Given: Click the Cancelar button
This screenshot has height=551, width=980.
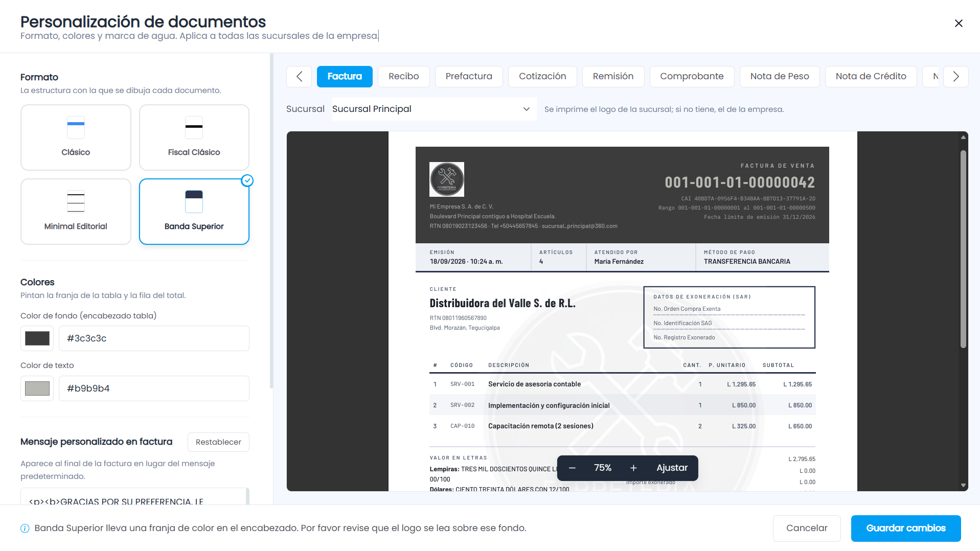Looking at the screenshot, I should 807,529.
